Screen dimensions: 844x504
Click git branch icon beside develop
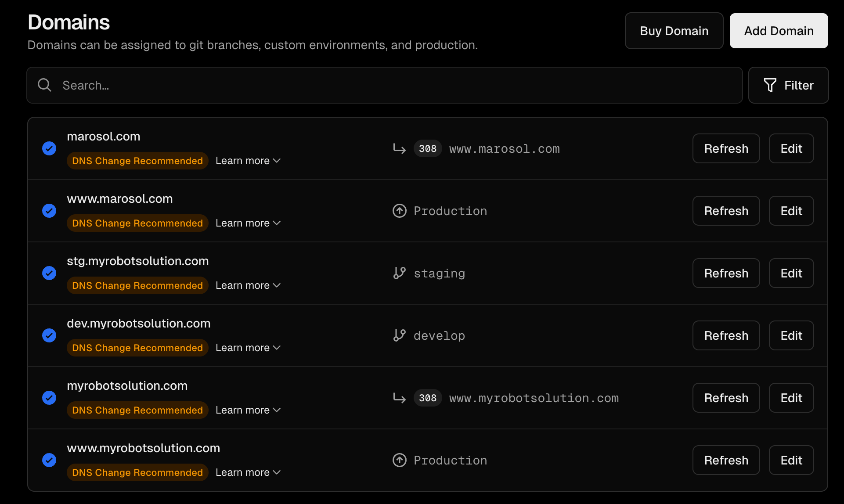(399, 335)
